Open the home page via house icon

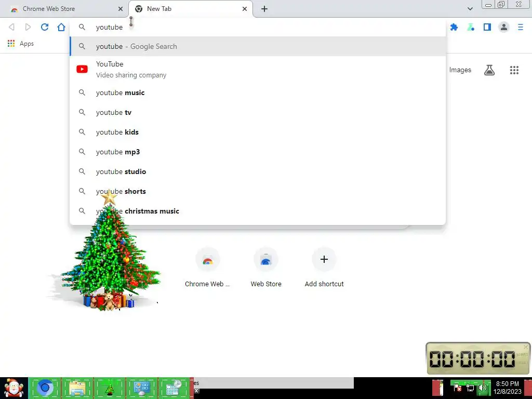click(61, 27)
